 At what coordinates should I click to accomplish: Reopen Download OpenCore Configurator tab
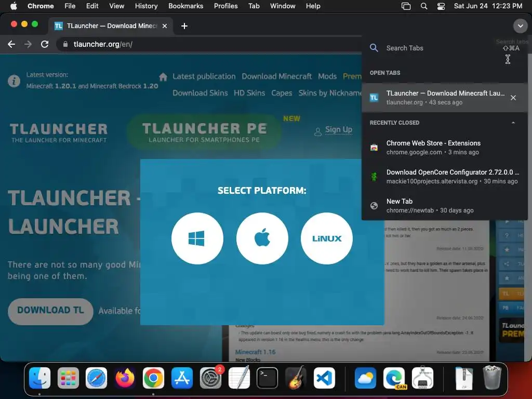click(445, 177)
